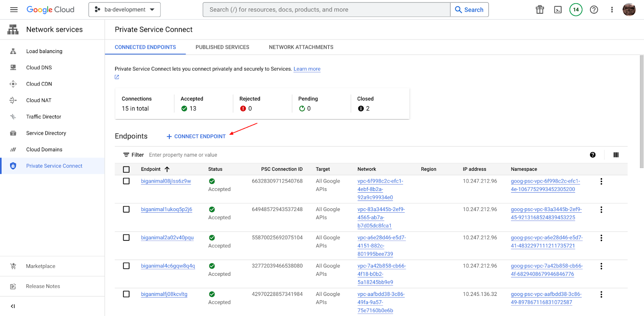Open actions menu for biganimal4c6gqw8q4q row

pyautogui.click(x=601, y=266)
